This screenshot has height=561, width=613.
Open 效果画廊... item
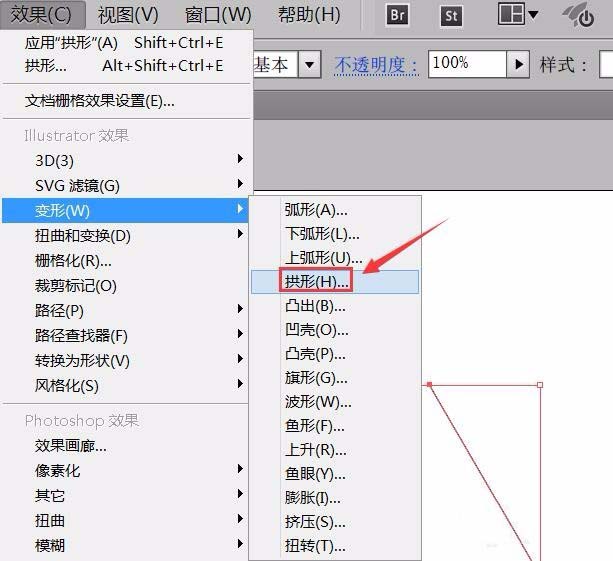coord(126,445)
